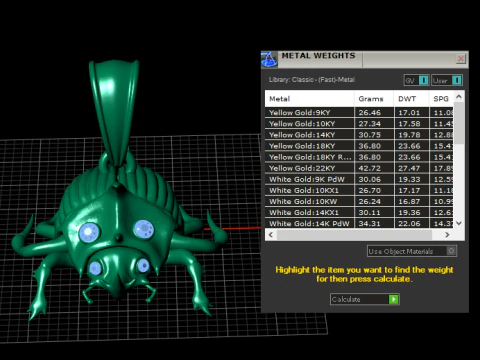This screenshot has width=480, height=360.
Task: Click the 34.31 grams value
Action: pos(369,223)
